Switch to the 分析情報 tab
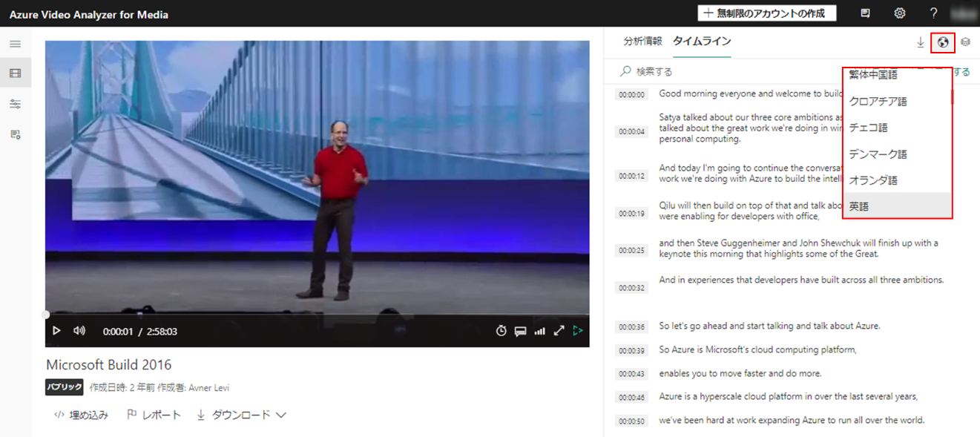980x437 pixels. click(643, 42)
